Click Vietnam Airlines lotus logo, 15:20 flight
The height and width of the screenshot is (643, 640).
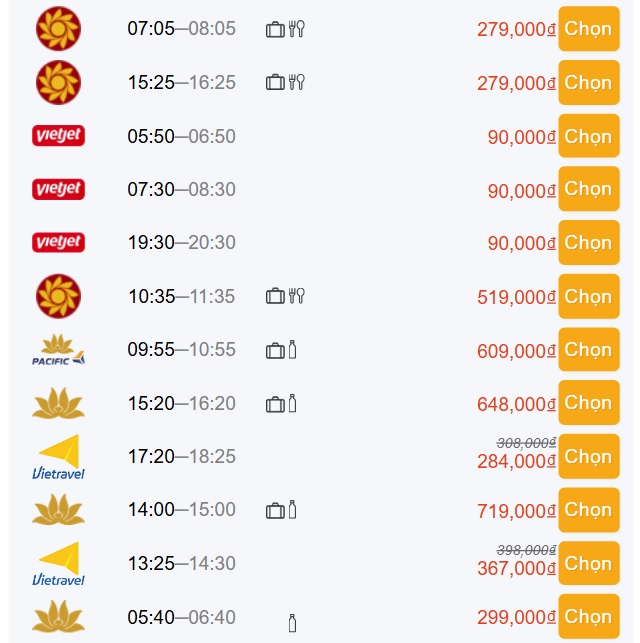[x=59, y=403]
